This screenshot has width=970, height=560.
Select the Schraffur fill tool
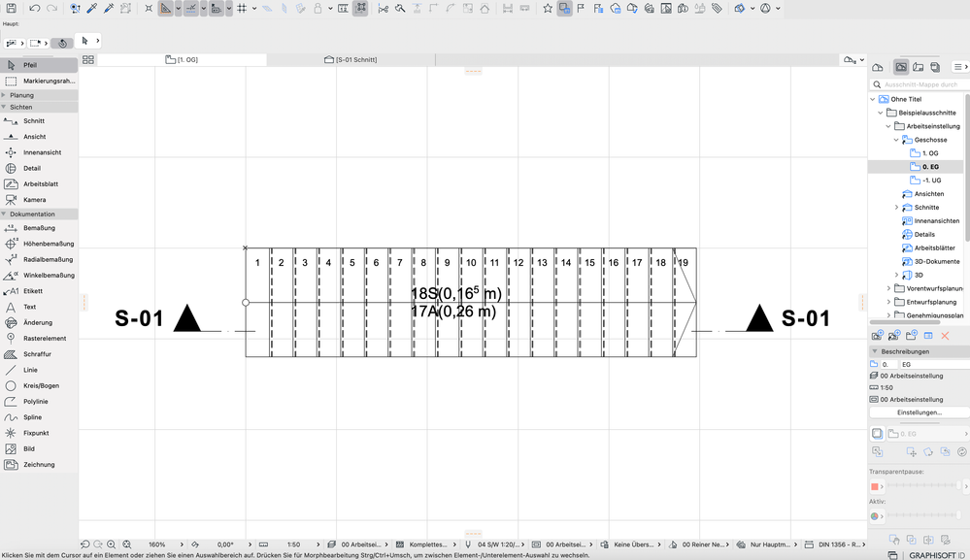(39, 354)
